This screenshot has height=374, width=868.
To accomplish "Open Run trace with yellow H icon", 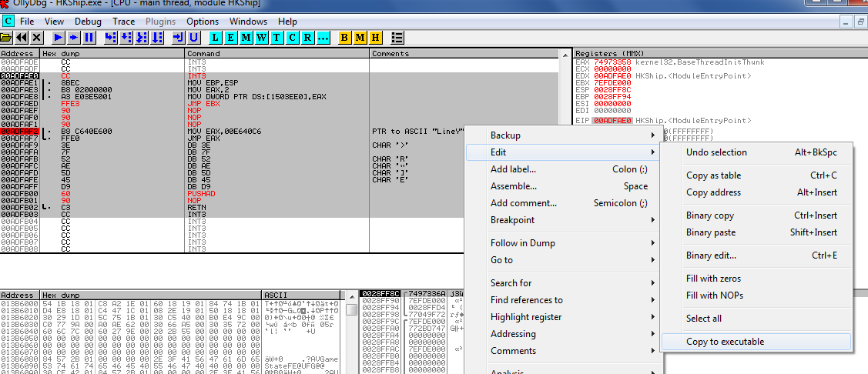I will pos(375,37).
